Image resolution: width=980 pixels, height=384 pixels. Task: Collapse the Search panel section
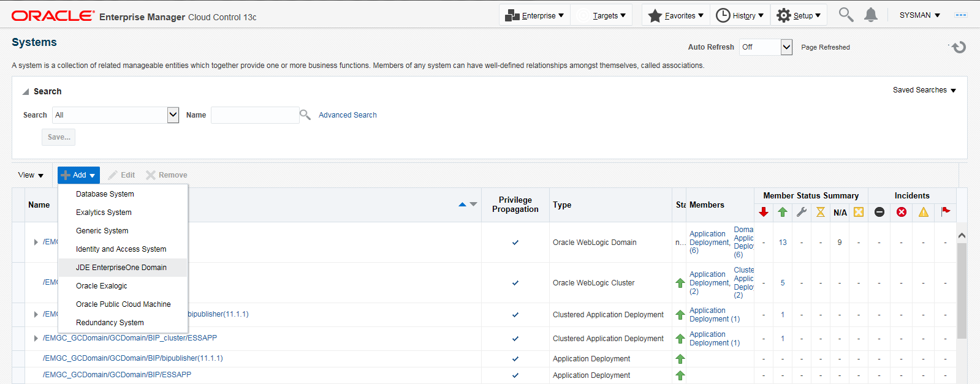click(x=26, y=92)
